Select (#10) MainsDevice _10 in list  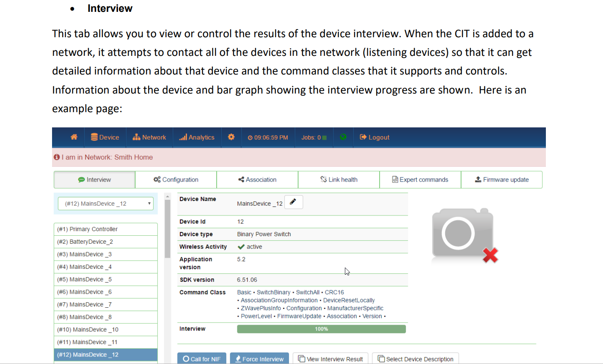click(106, 330)
